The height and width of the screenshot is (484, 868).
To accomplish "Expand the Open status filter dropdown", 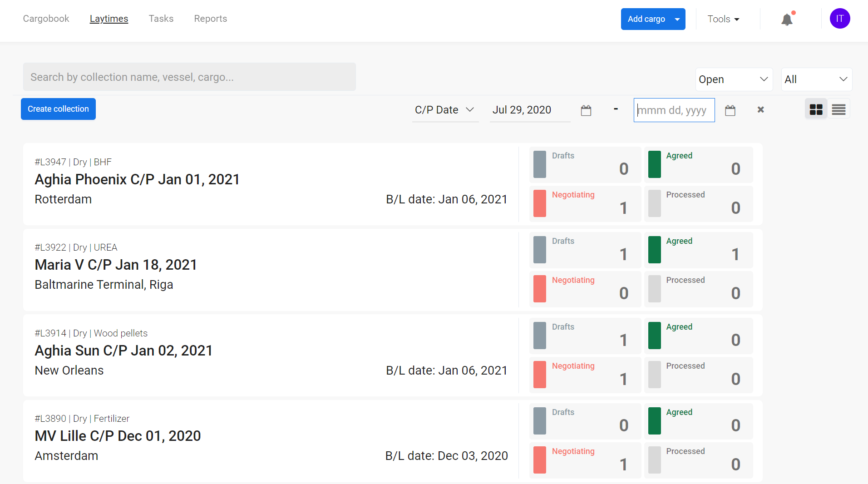I will pyautogui.click(x=734, y=79).
